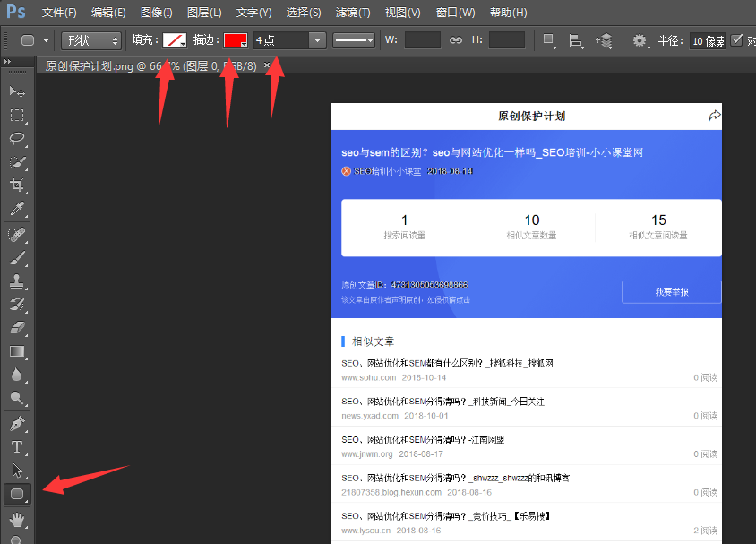Click the 我要举报 button in the image
This screenshot has height=544, width=756.
click(x=671, y=292)
